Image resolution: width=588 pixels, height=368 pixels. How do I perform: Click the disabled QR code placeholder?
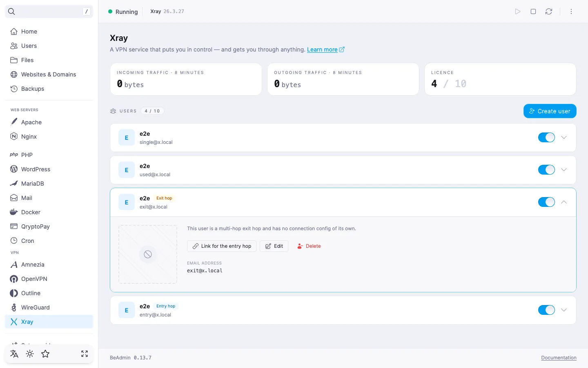pos(148,254)
